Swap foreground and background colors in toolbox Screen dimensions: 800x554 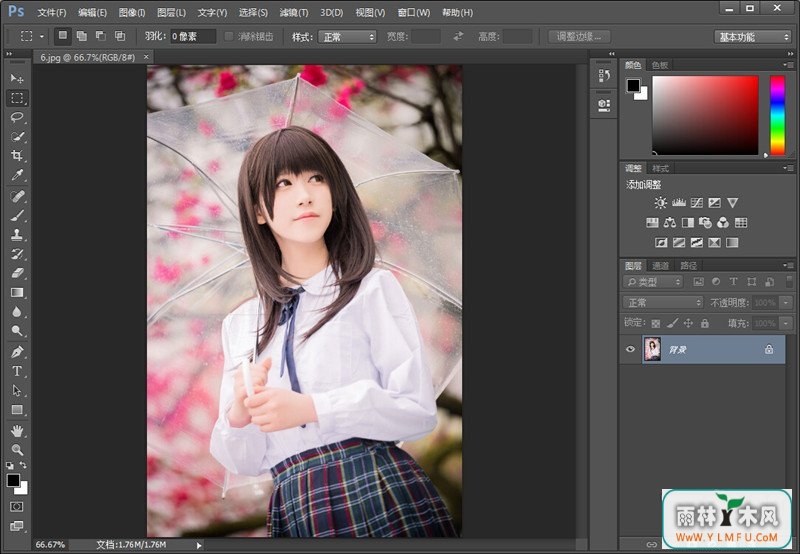point(23,465)
